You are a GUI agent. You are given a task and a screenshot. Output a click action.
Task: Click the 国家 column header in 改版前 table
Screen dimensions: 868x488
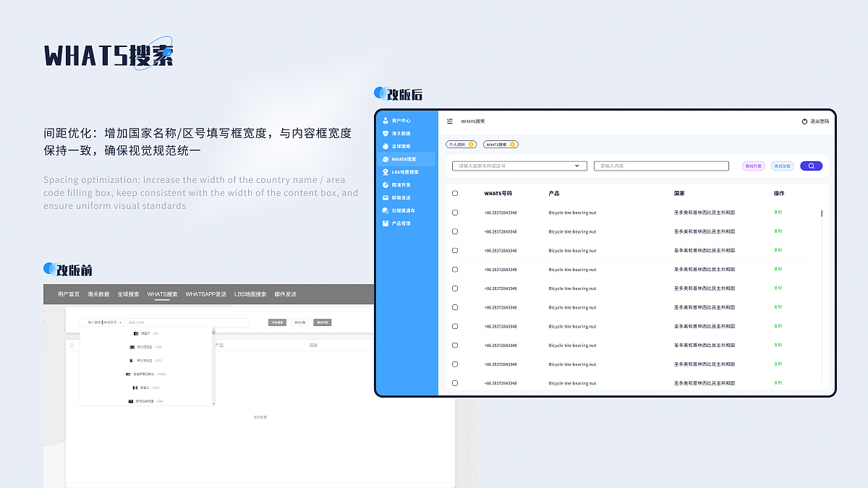click(x=313, y=346)
